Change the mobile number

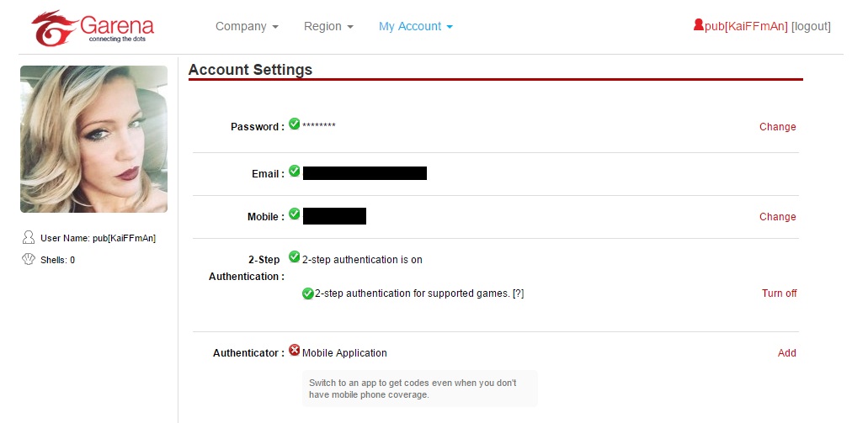tap(777, 217)
